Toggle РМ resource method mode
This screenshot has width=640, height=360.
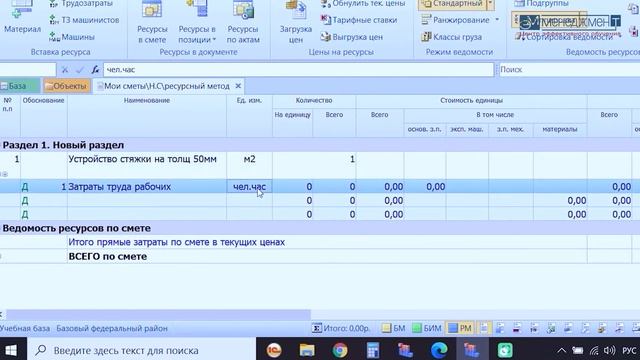[x=460, y=328]
